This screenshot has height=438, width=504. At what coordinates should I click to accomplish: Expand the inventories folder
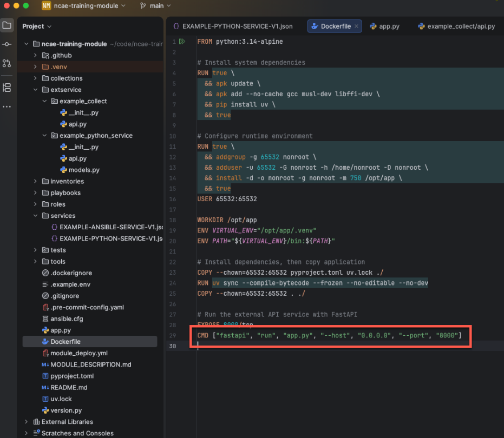point(35,181)
